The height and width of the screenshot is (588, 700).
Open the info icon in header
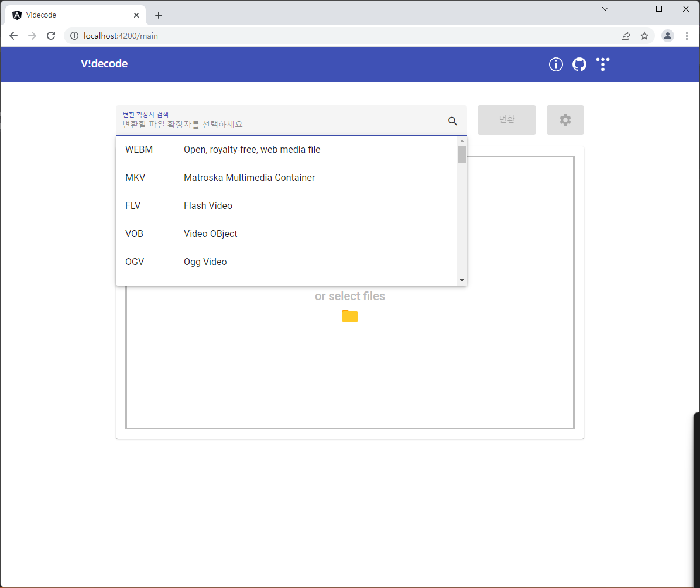pyautogui.click(x=555, y=64)
